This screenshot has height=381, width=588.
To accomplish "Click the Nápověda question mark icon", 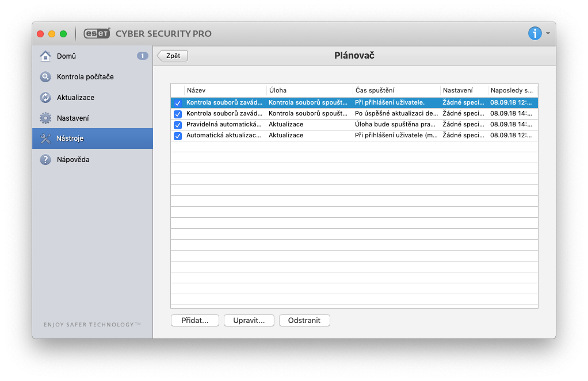I will click(45, 160).
